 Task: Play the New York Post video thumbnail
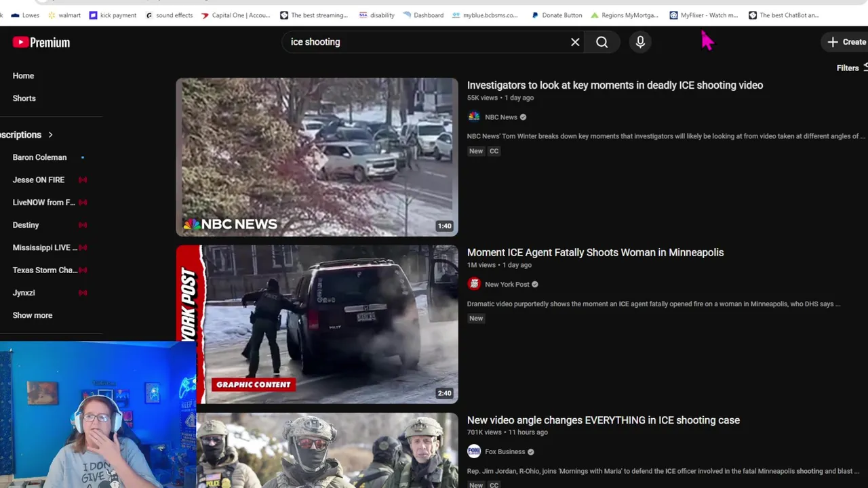click(317, 324)
